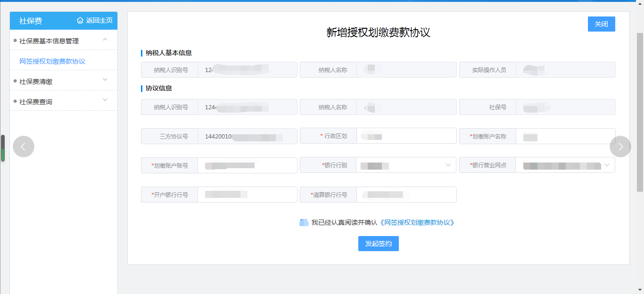Screen dimensions: 644x294
Task: Click inside the 划缴账户账号 input field
Action: 248,165
